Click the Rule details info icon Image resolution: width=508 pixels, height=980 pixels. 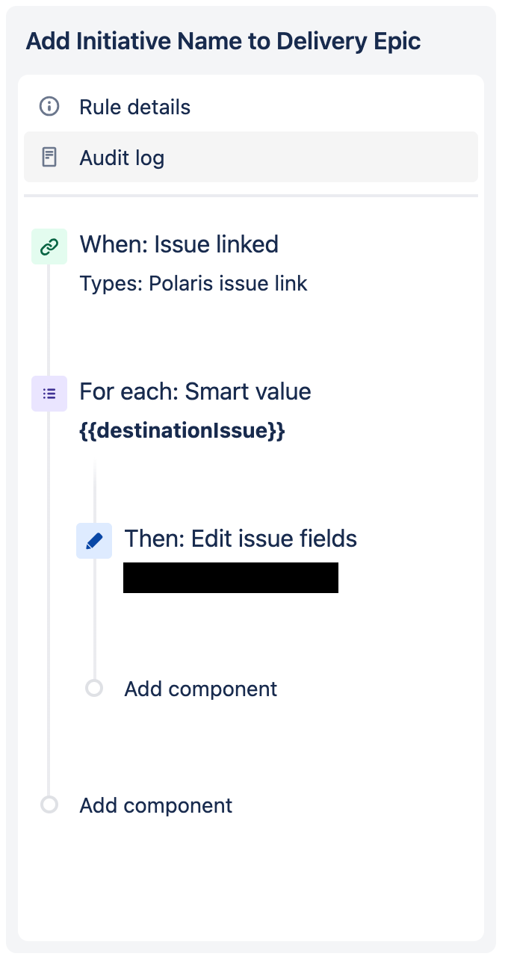[x=49, y=107]
